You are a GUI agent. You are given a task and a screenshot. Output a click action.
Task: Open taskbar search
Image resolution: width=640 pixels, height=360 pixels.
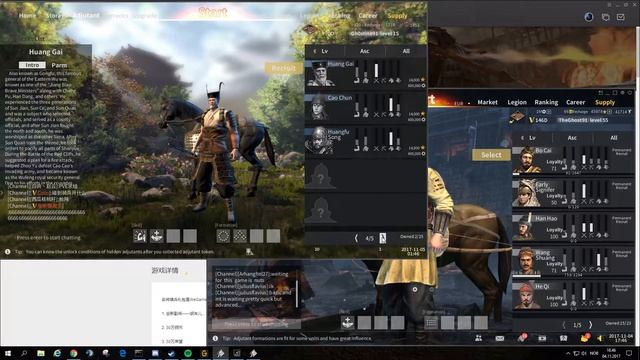click(24, 353)
